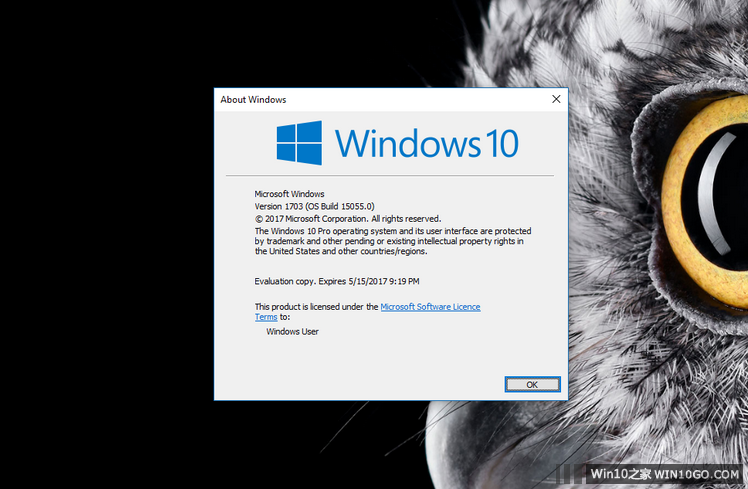Image resolution: width=748 pixels, height=489 pixels.
Task: Click the Evaluation copy expiry text
Action: tap(337, 281)
